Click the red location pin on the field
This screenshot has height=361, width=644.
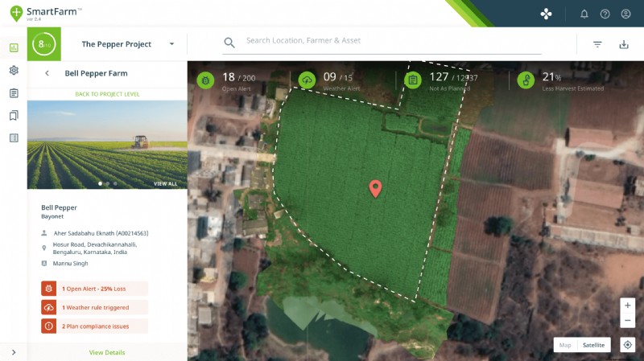pyautogui.click(x=375, y=189)
